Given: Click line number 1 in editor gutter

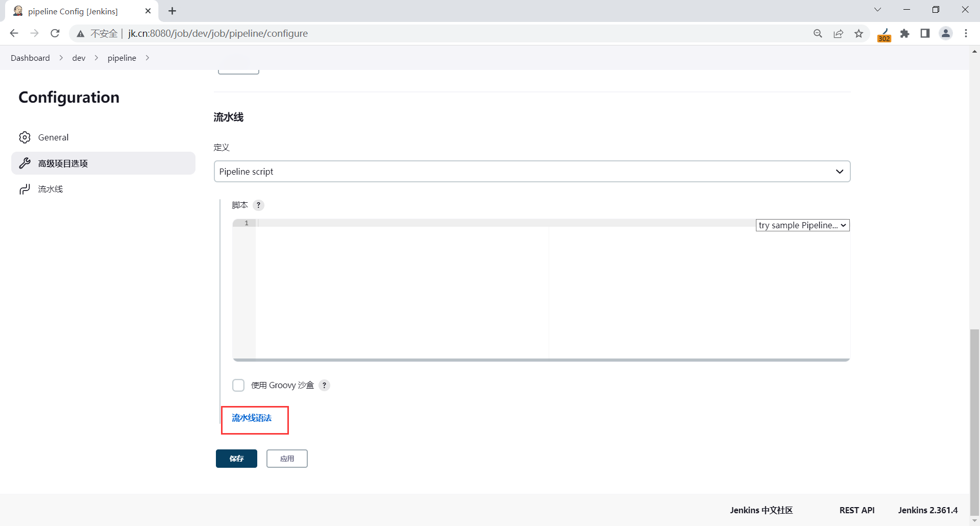Looking at the screenshot, I should 247,223.
